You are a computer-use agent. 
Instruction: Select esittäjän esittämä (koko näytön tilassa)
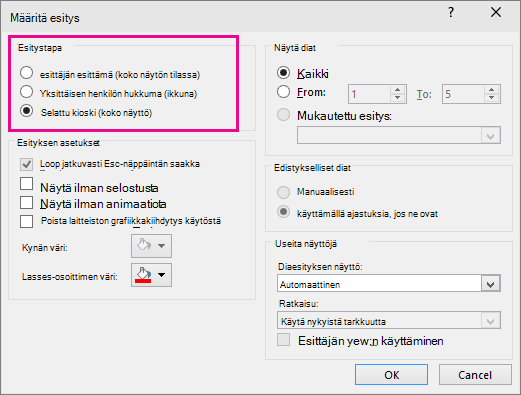26,73
